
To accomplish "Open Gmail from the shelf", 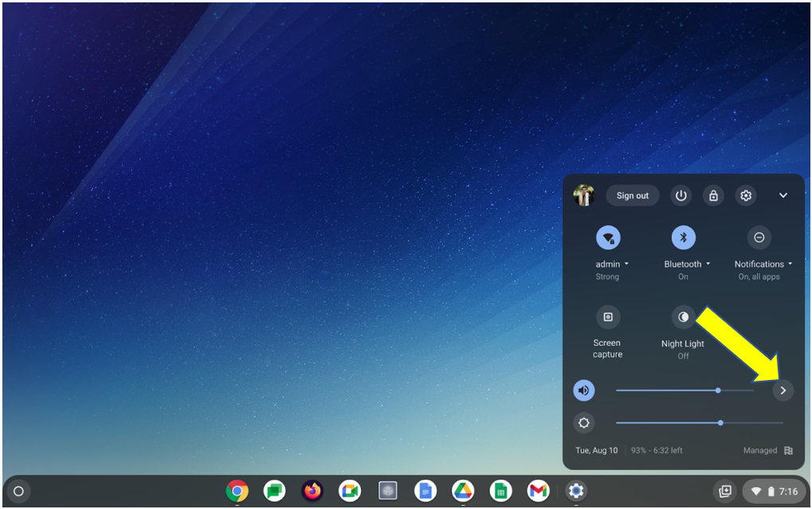I will click(539, 491).
